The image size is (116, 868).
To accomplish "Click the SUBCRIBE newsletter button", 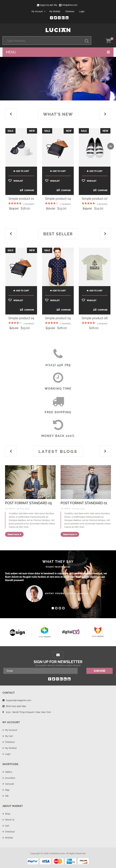I will point(100,670).
